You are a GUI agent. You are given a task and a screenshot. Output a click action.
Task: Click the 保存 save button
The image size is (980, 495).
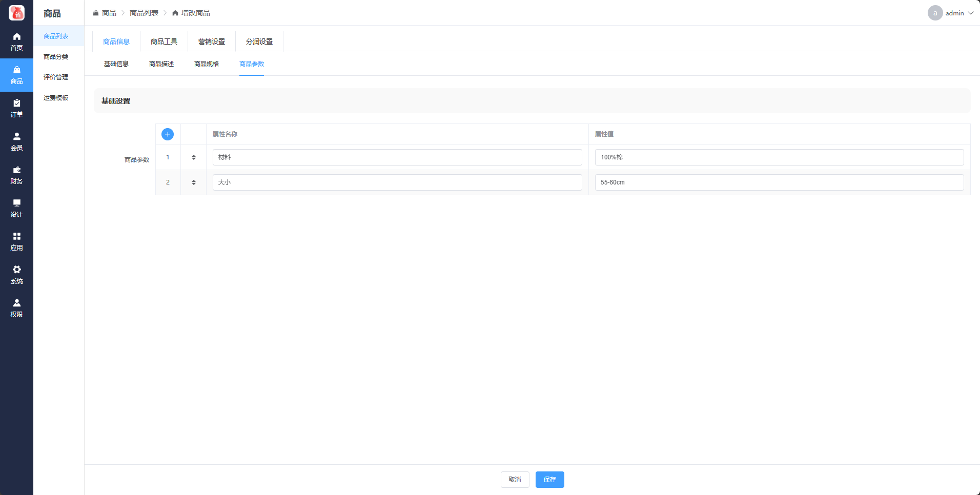549,480
